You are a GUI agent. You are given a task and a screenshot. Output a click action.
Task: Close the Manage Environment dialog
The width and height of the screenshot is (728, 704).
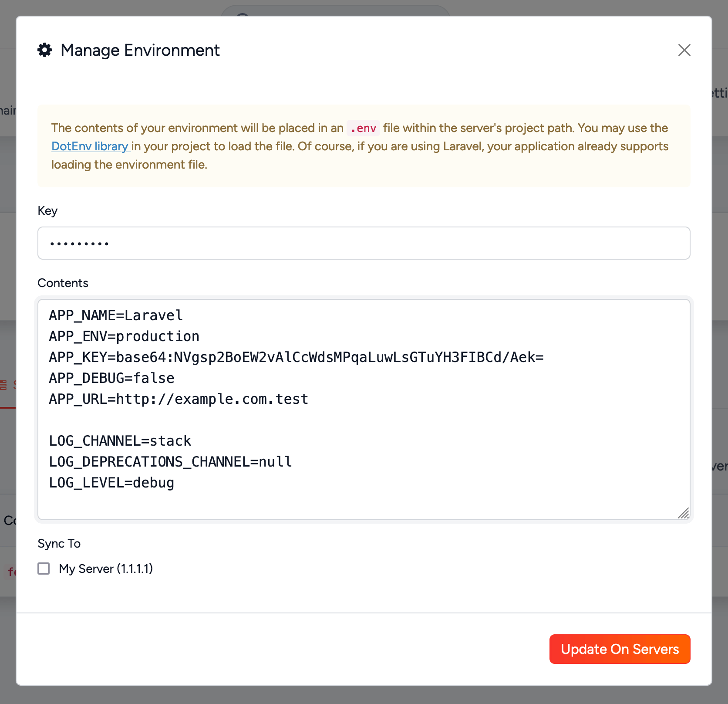(684, 51)
